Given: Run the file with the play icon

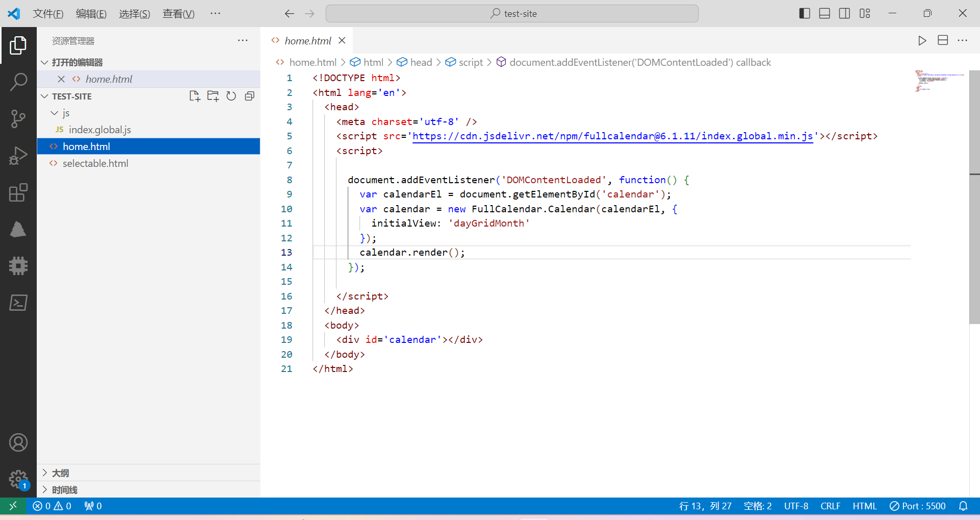Looking at the screenshot, I should 922,41.
